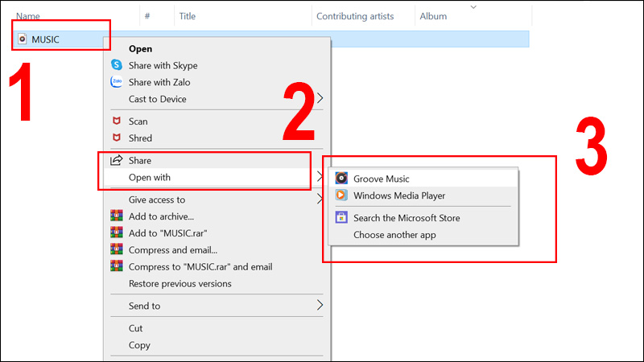The image size is (644, 362).
Task: Expand the Open with submenu arrow
Action: [x=320, y=177]
